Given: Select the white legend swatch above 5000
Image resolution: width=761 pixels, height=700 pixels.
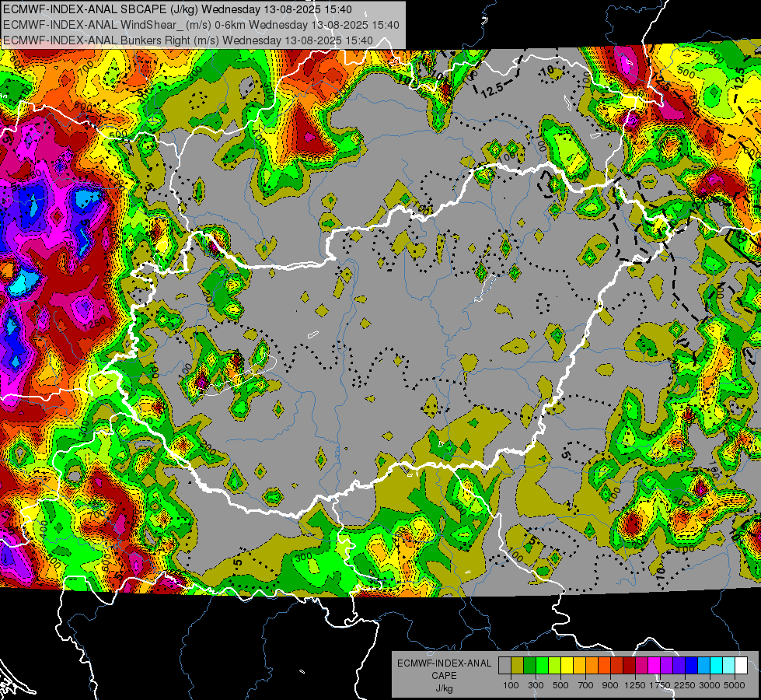Looking at the screenshot, I should click(741, 665).
